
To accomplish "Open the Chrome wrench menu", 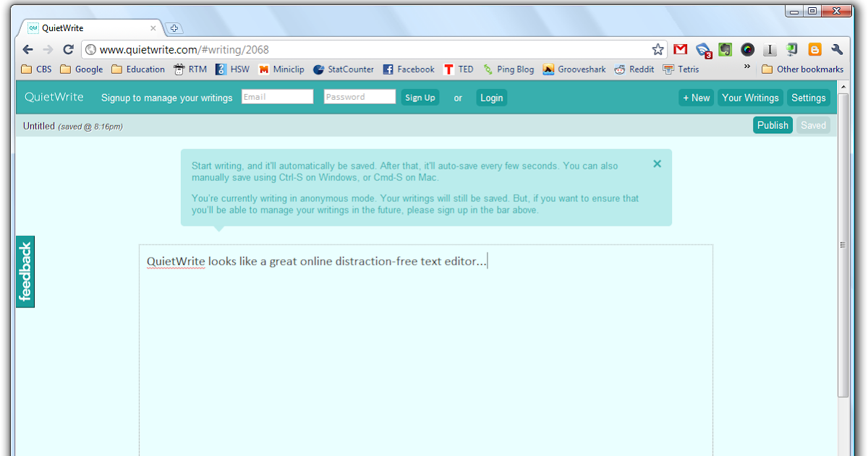I will tap(838, 49).
